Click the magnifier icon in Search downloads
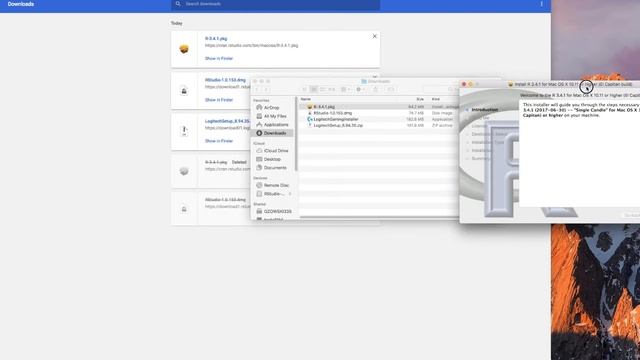The width and height of the screenshot is (640, 360). click(178, 4)
